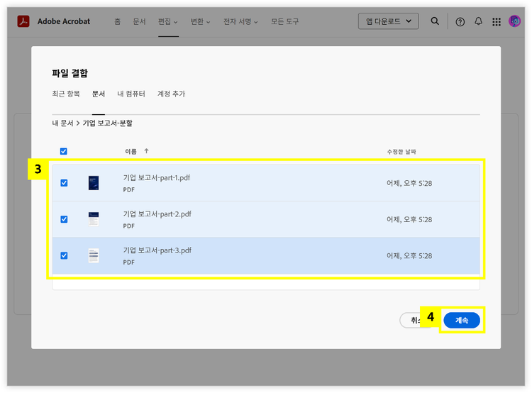Select the file name 기업 보고서-part-3.pdf
This screenshot has width=532, height=393.
[157, 250]
